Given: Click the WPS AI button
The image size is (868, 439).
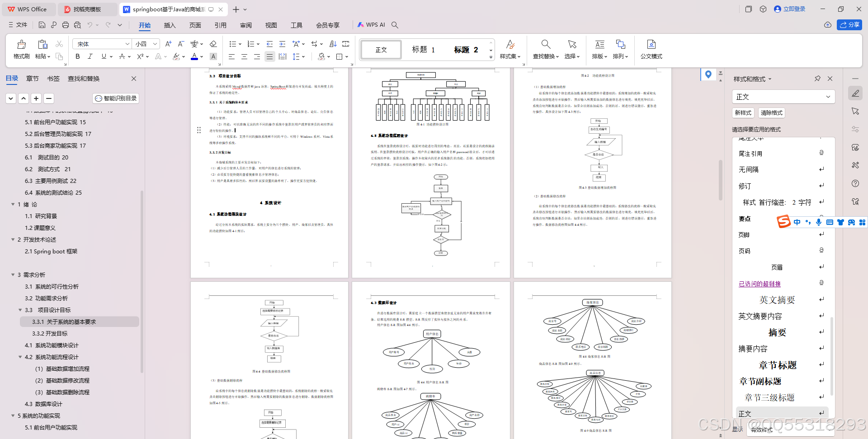Looking at the screenshot, I should [371, 25].
